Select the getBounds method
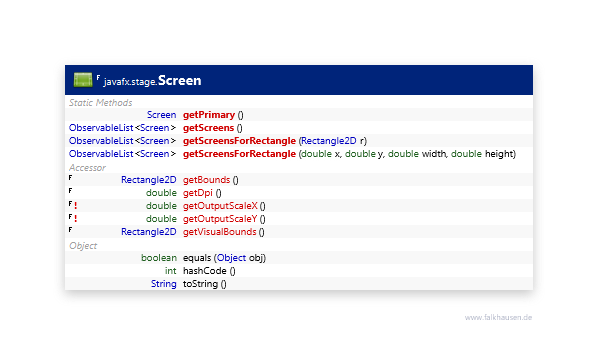589x363 pixels. 206,180
